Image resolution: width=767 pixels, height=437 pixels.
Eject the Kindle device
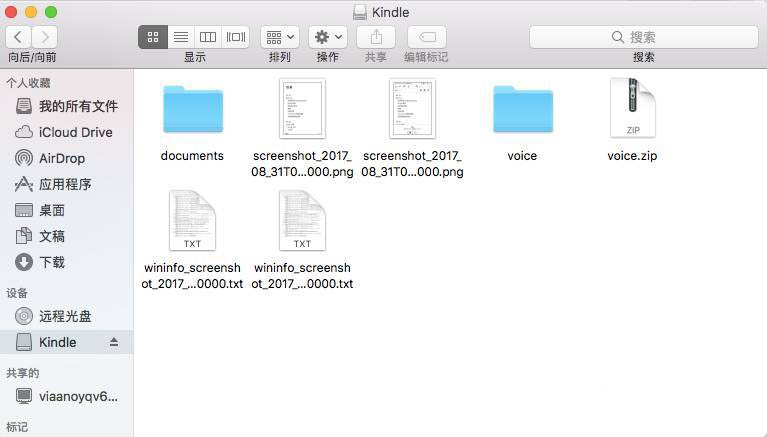tap(114, 342)
